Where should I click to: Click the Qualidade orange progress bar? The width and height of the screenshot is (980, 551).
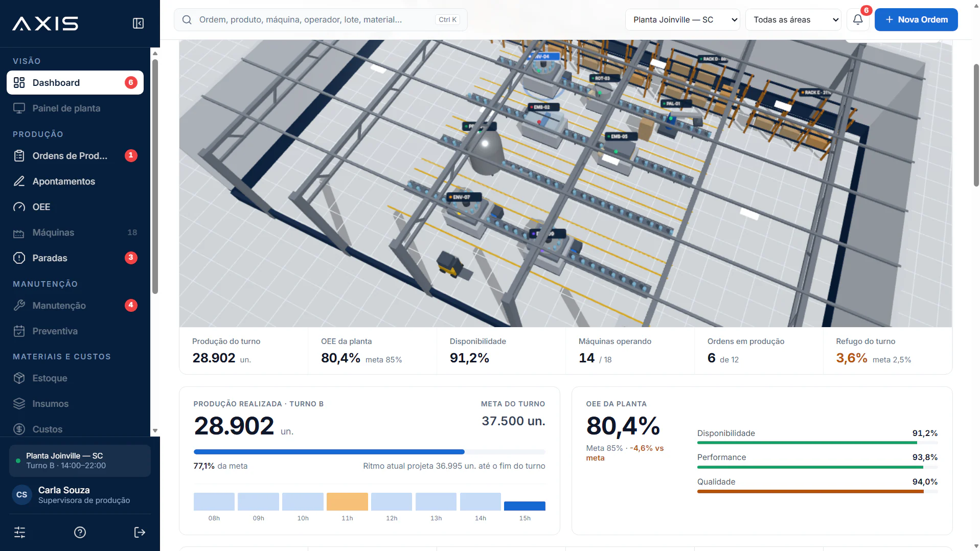pyautogui.click(x=817, y=492)
